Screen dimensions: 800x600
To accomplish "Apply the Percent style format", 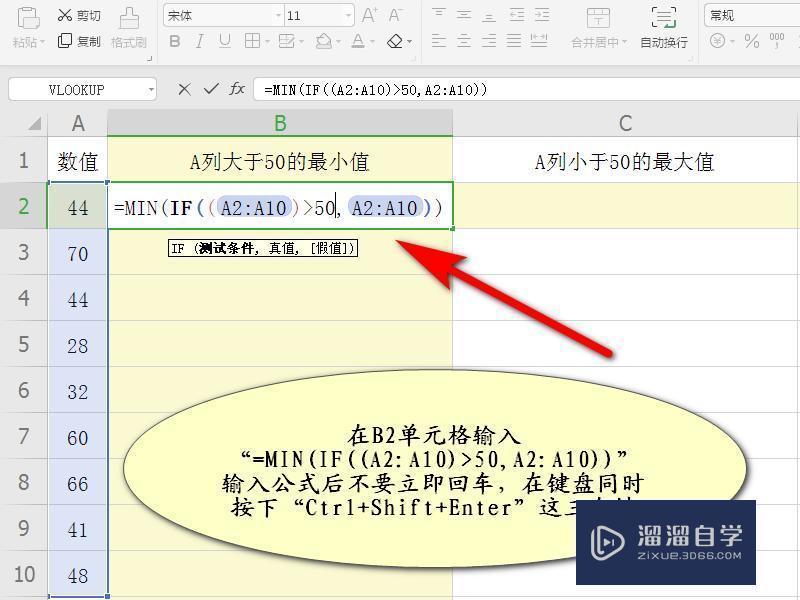I will (x=750, y=40).
